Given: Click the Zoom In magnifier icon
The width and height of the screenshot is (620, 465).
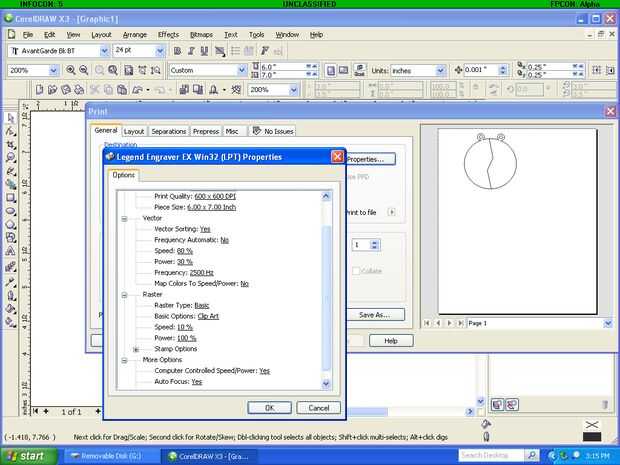Looking at the screenshot, I should point(71,70).
